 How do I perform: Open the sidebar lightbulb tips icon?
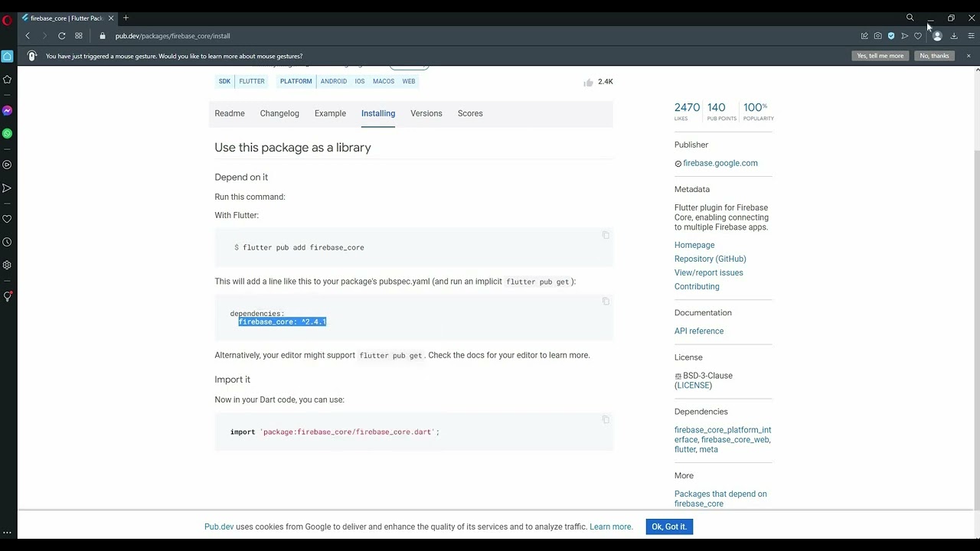7,296
